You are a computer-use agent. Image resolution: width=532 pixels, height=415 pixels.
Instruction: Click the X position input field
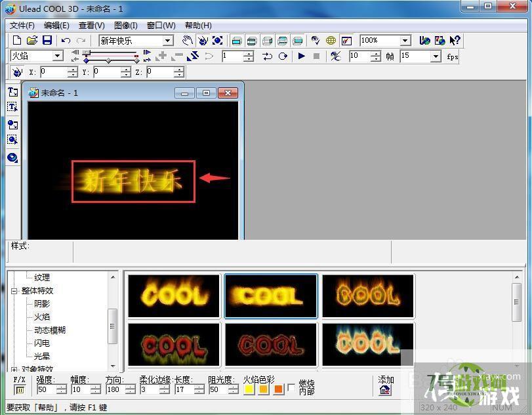54,72
